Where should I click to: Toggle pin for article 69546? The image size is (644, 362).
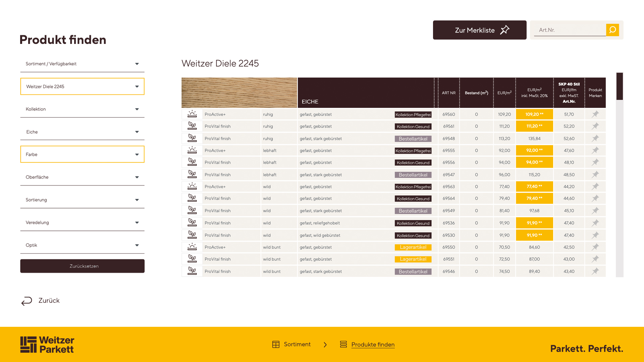tap(595, 271)
